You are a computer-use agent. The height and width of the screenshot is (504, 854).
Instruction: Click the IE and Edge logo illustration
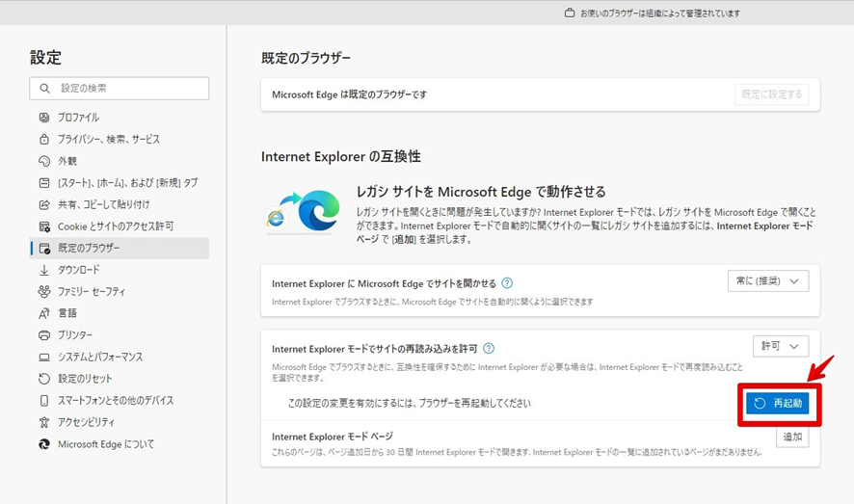tap(303, 210)
